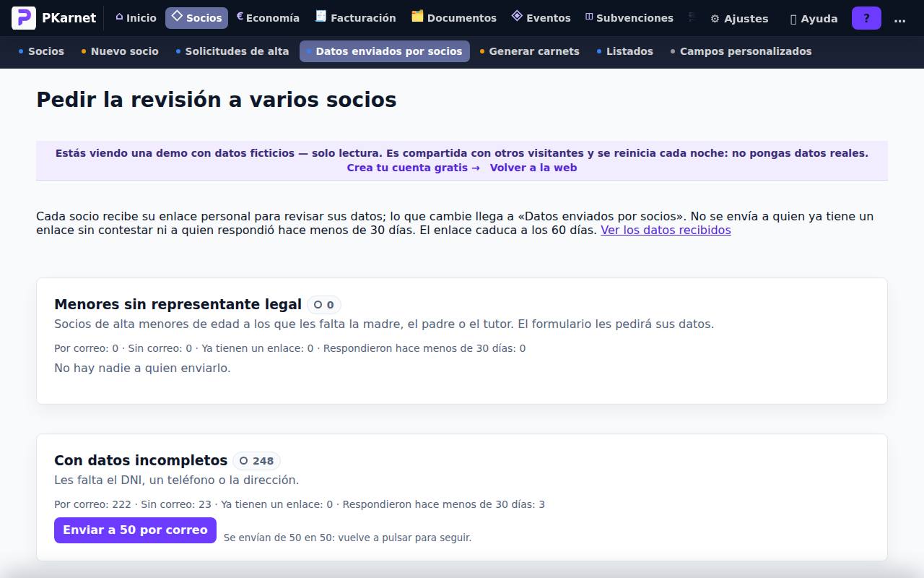This screenshot has height=578, width=924.
Task: Open the Subvenciones section
Action: [629, 18]
